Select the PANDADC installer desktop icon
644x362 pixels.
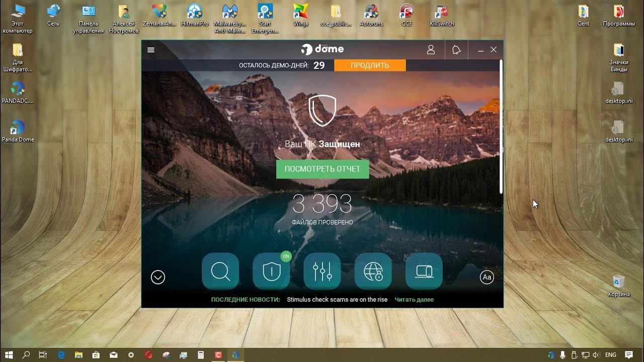pyautogui.click(x=18, y=92)
